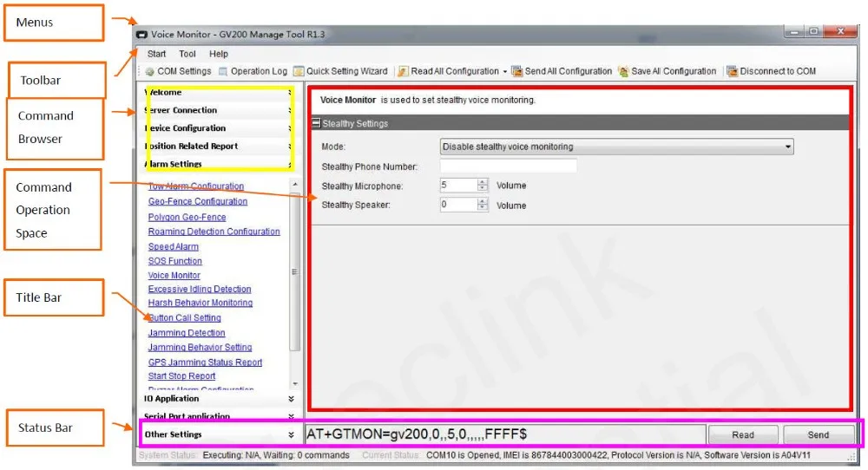Click the Operation Log icon
868x470 pixels.
point(223,71)
